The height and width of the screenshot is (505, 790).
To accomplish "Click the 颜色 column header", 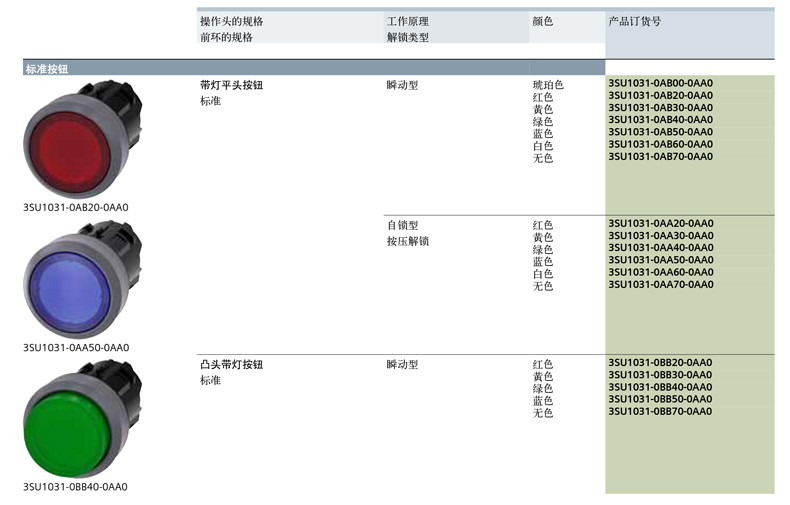I will [x=542, y=21].
